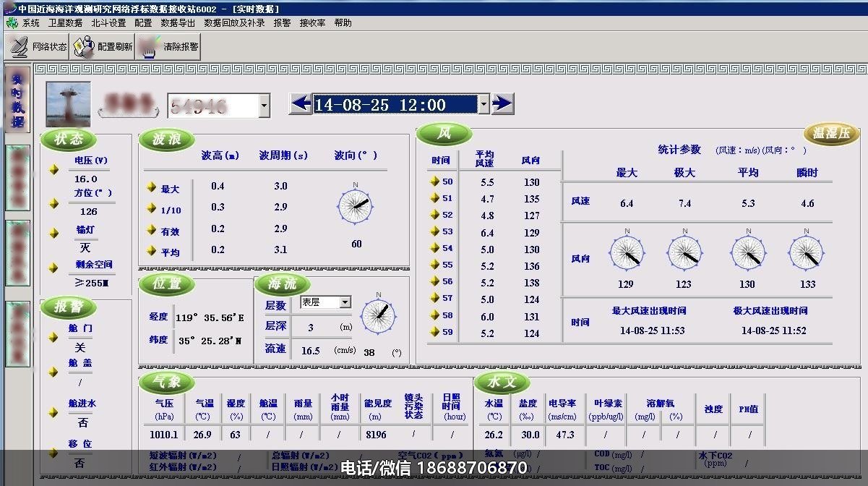
Task: Open the 层数 表层 dropdown
Action: (x=345, y=302)
